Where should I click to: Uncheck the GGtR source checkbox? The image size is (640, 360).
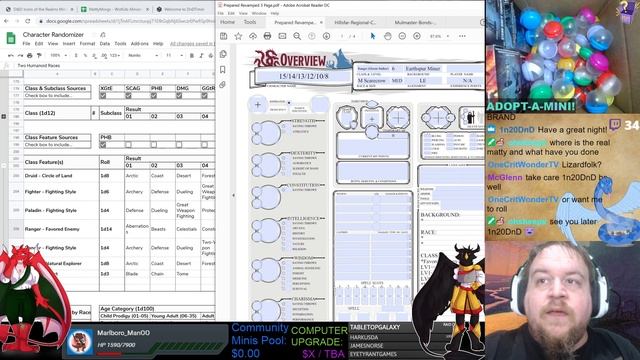click(204, 96)
